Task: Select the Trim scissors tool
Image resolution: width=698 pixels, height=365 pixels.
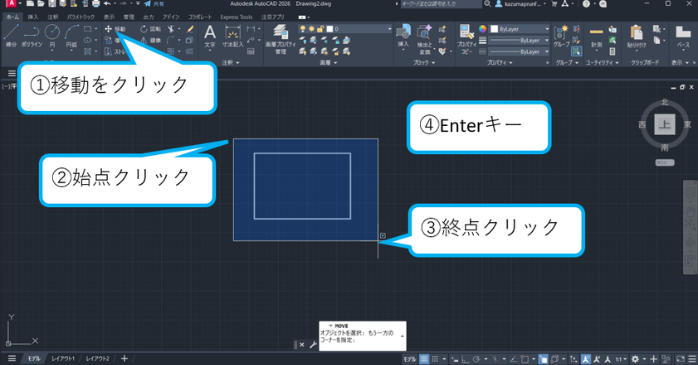Action: (x=171, y=29)
